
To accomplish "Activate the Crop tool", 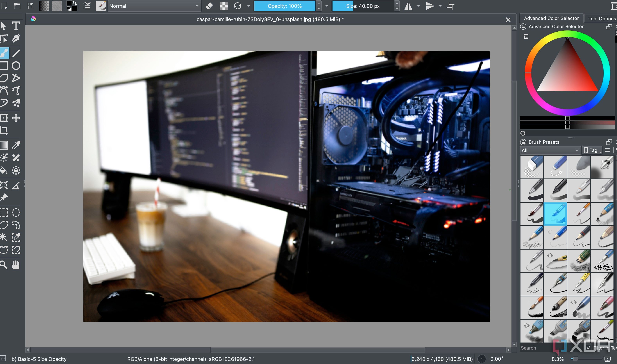I will [x=4, y=130].
